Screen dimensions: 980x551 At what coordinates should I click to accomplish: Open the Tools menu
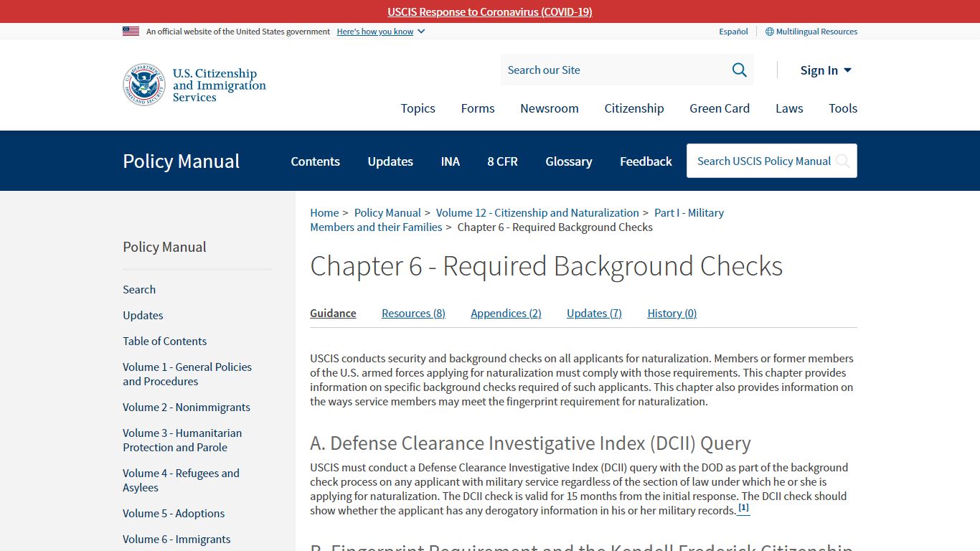[x=843, y=108]
